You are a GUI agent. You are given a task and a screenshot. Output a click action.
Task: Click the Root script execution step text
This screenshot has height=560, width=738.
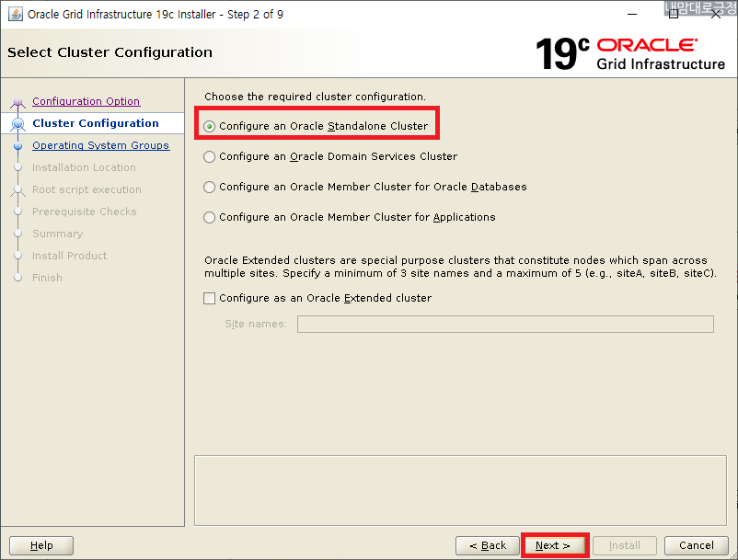(x=86, y=189)
